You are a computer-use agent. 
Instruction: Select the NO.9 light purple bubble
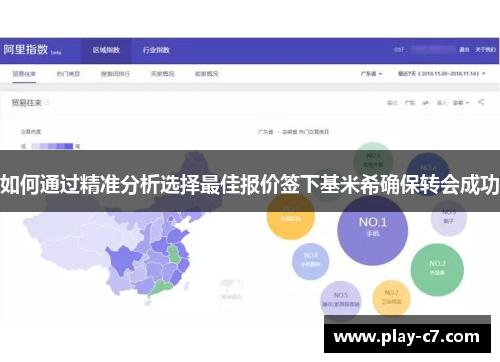pos(449,217)
